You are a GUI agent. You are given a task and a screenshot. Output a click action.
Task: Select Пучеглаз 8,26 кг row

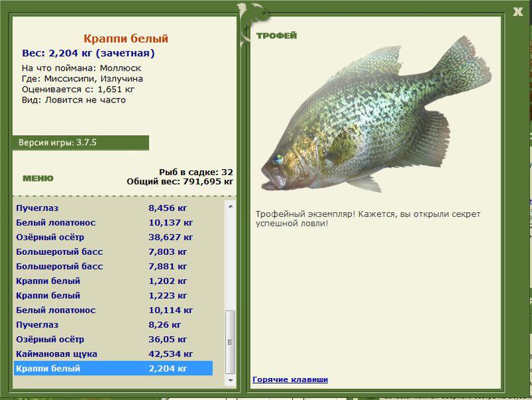[x=113, y=325]
